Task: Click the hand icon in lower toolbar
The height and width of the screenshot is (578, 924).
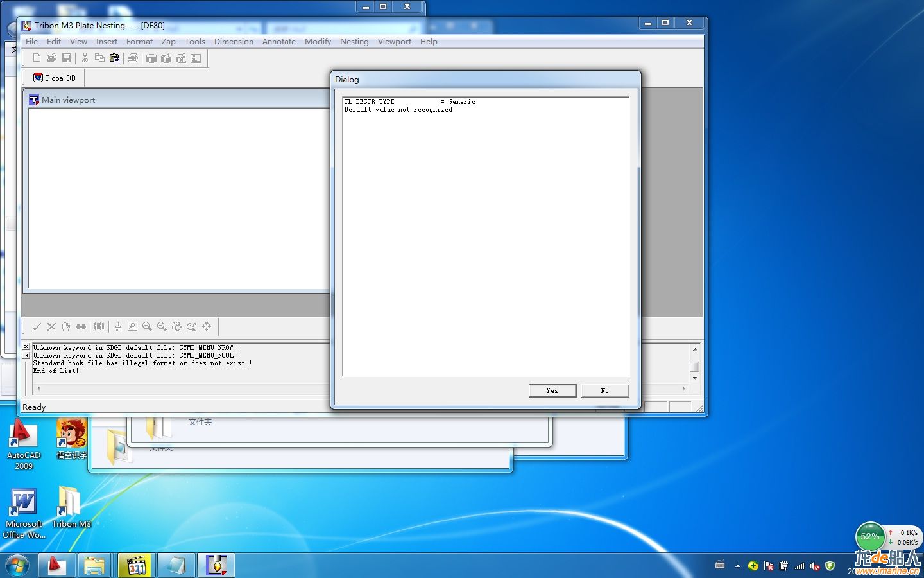Action: 66,326
